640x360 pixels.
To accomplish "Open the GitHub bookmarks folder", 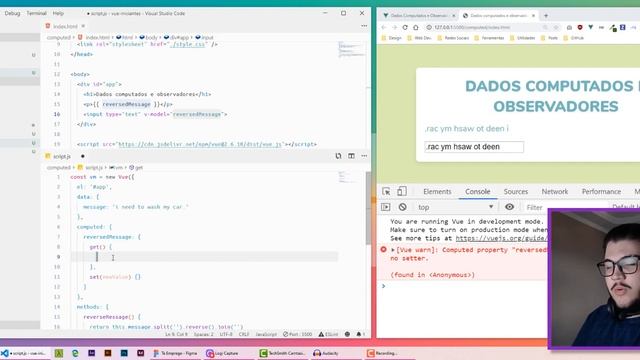I will point(573,38).
